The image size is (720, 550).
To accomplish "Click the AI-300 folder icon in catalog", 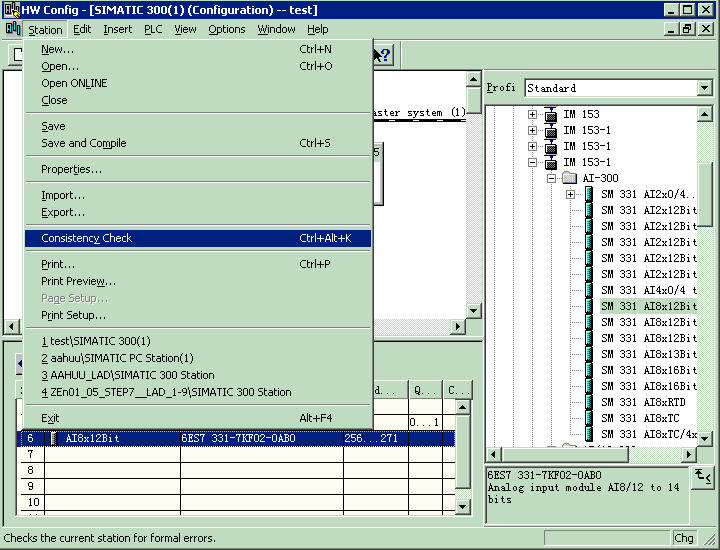I will [569, 178].
